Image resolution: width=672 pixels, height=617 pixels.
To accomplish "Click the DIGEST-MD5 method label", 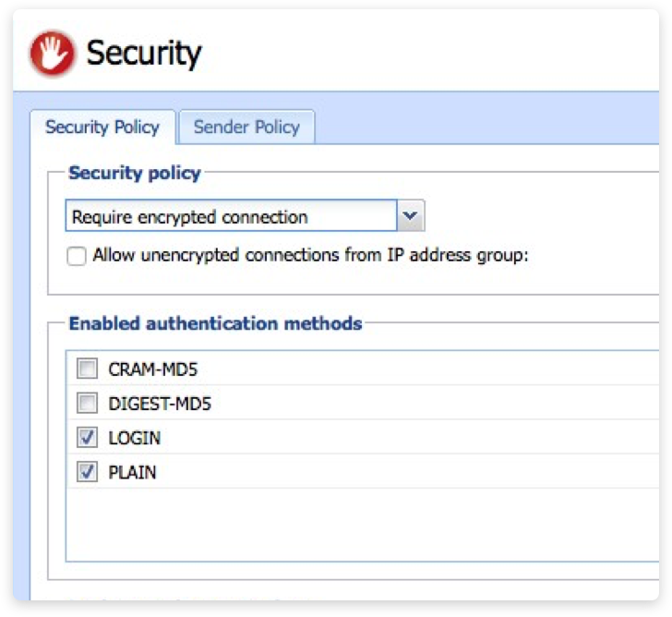I will pos(160,404).
